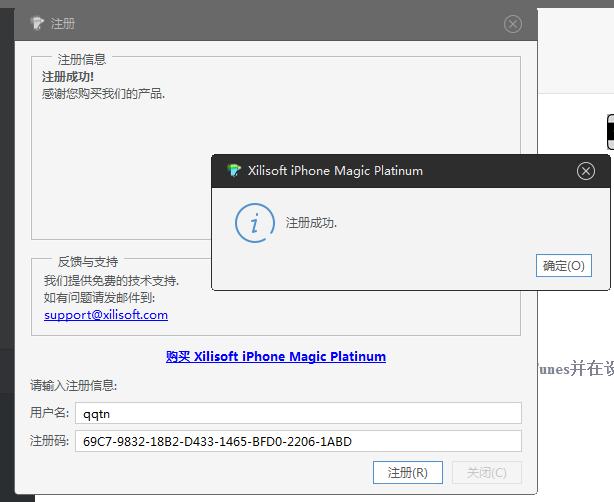Screen dimensions: 614x502
Task: Click the Xilisoft app icon in popup title bar
Action: coord(234,171)
